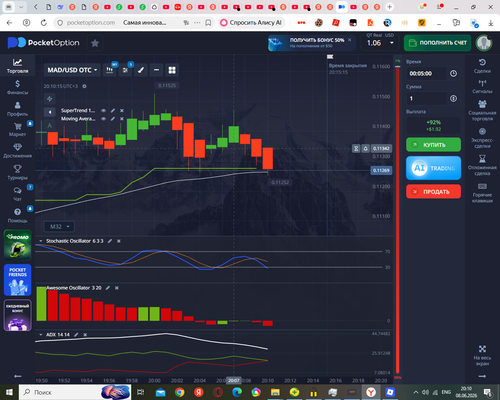The height and width of the screenshot is (400, 500).
Task: Collapse the Stochastic Oscillator panel arrow
Action: 41,241
